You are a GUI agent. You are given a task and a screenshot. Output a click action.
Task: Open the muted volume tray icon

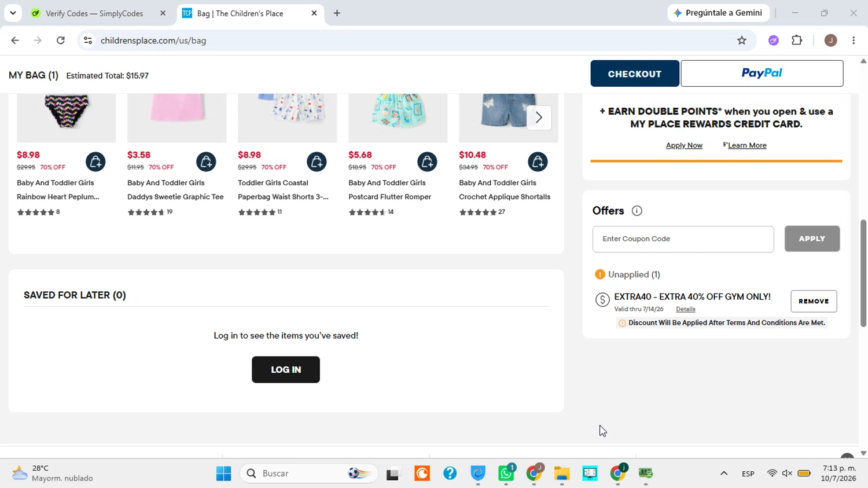[788, 474]
